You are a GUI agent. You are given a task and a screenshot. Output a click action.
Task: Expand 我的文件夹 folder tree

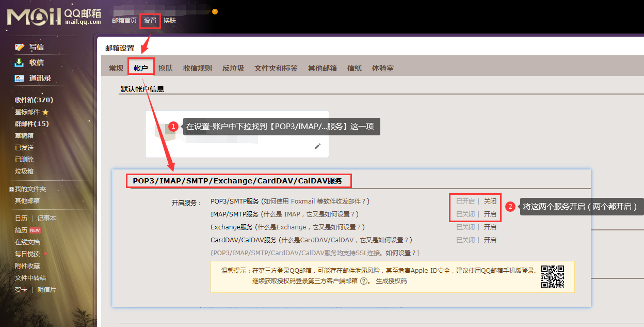[x=11, y=190]
